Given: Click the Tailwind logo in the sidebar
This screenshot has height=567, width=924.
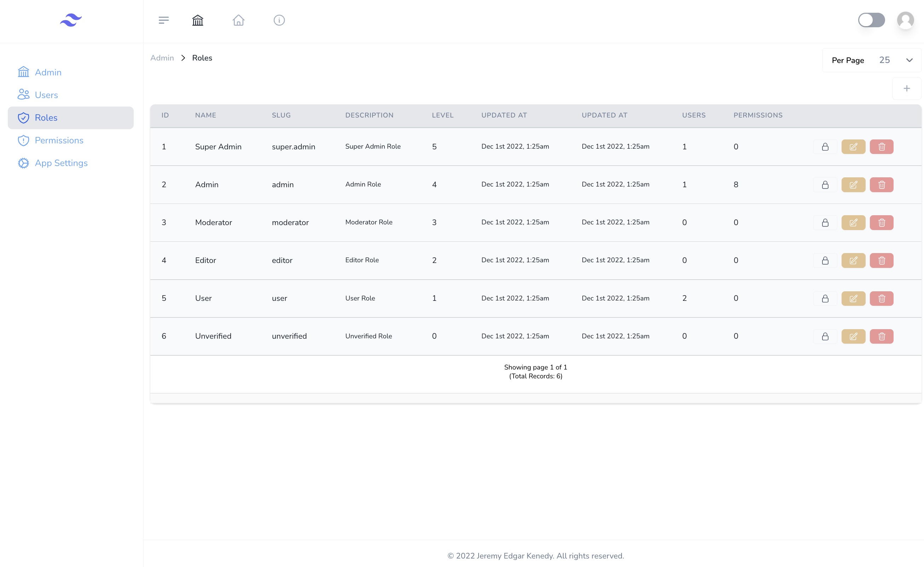Looking at the screenshot, I should click(x=71, y=20).
